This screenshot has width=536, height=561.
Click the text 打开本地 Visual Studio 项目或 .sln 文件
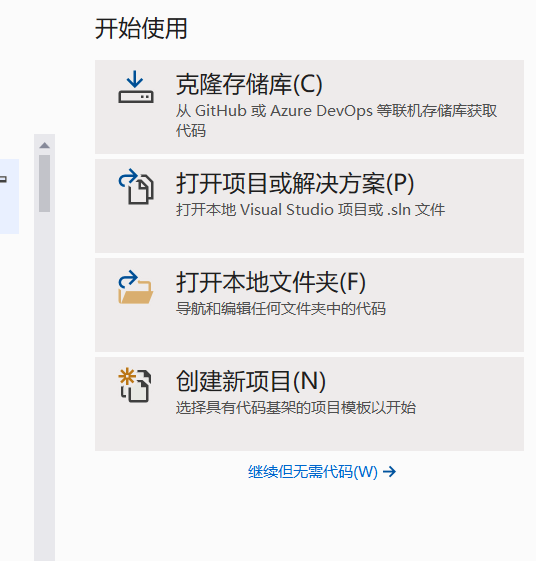coord(310,210)
